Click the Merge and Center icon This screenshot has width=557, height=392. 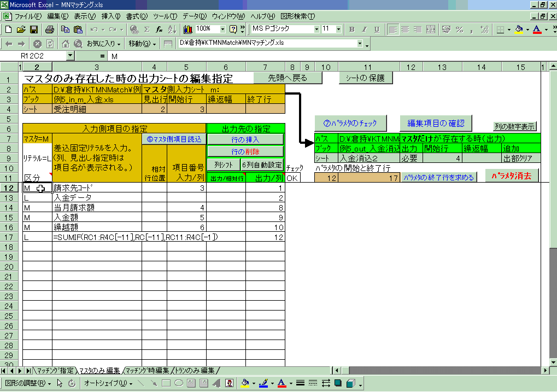click(431, 29)
